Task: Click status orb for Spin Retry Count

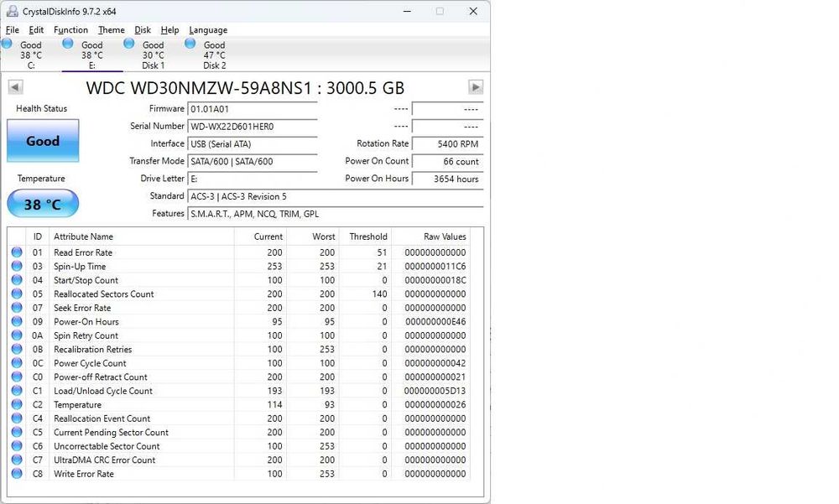Action: pos(17,335)
